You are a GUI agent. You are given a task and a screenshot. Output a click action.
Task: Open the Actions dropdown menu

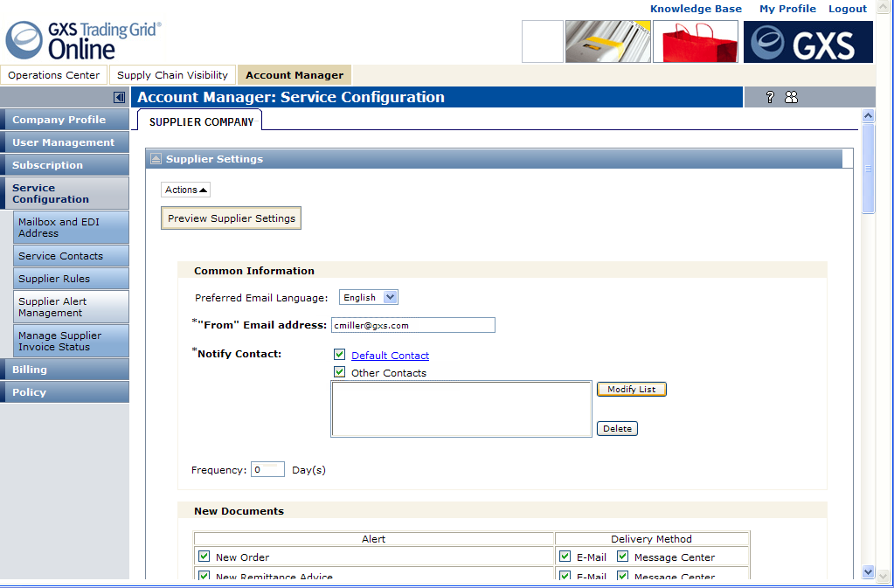click(x=186, y=190)
